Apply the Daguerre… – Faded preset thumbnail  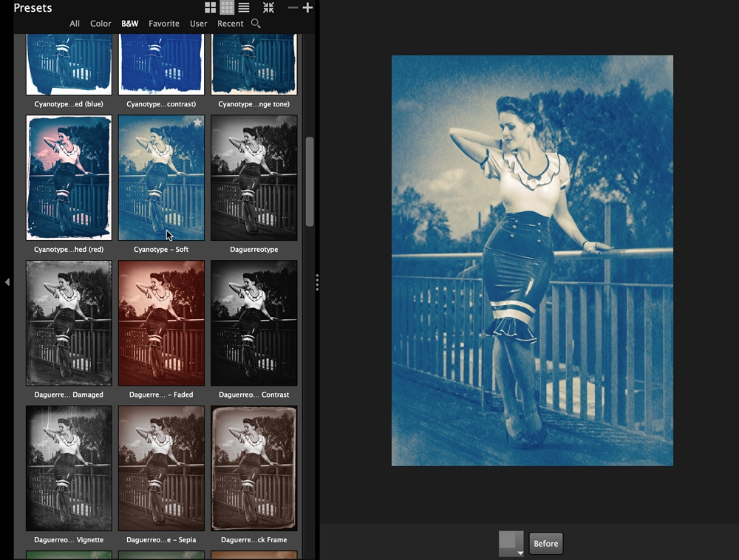coord(161,323)
